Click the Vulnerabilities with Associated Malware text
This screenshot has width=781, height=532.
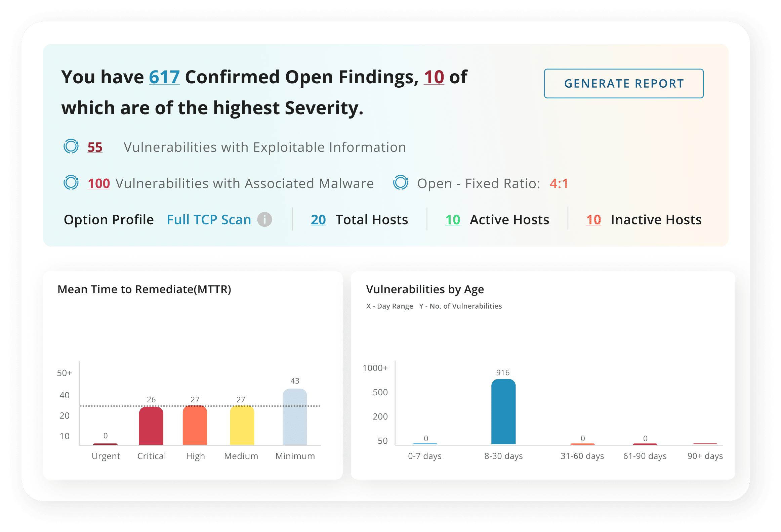pyautogui.click(x=245, y=184)
